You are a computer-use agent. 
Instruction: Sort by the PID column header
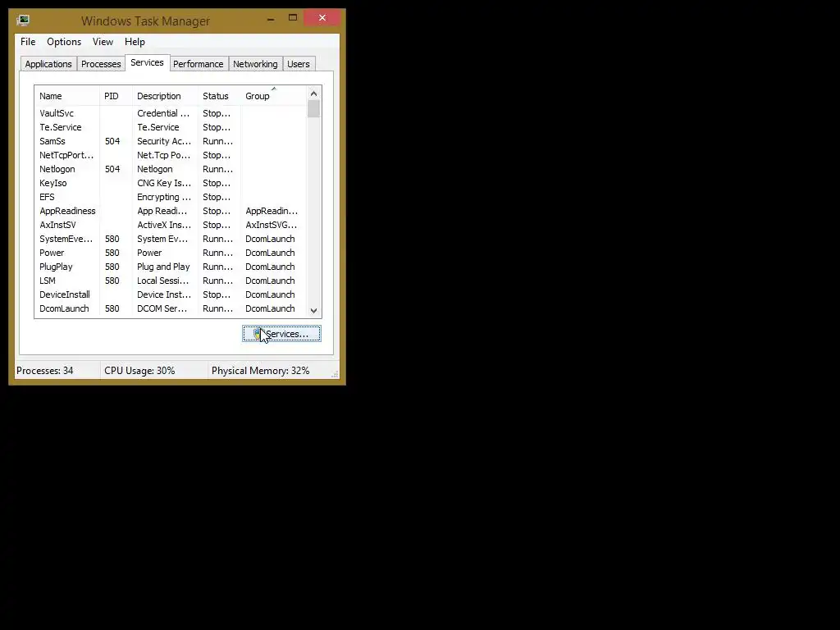pos(116,97)
